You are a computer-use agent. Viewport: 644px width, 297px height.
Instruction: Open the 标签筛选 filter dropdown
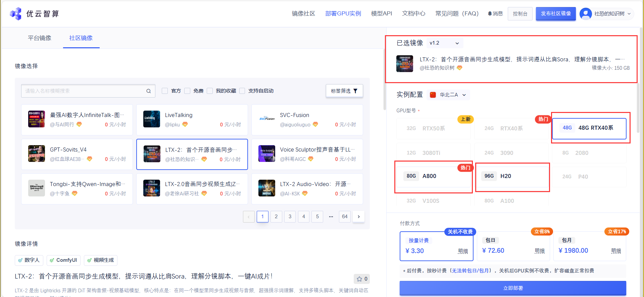point(344,91)
